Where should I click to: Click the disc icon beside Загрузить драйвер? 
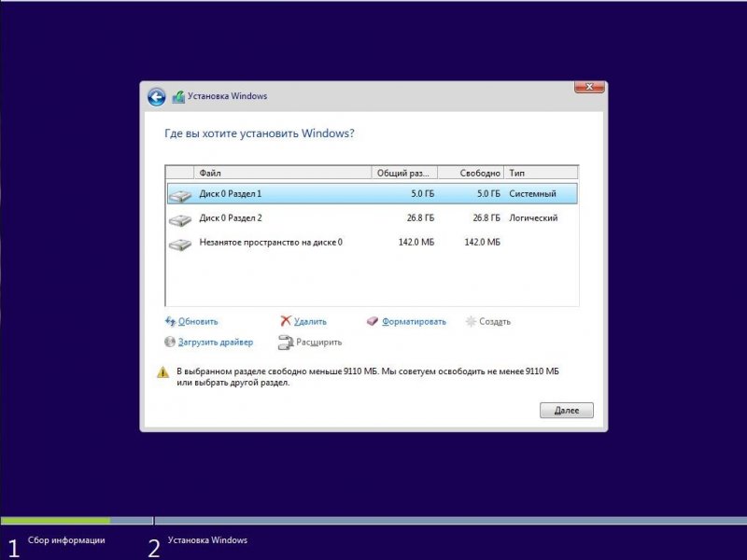coord(170,342)
